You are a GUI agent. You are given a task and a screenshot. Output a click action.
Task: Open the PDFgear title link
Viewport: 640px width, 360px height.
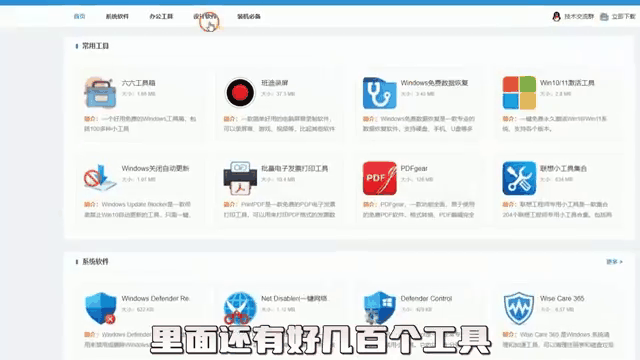(x=414, y=168)
